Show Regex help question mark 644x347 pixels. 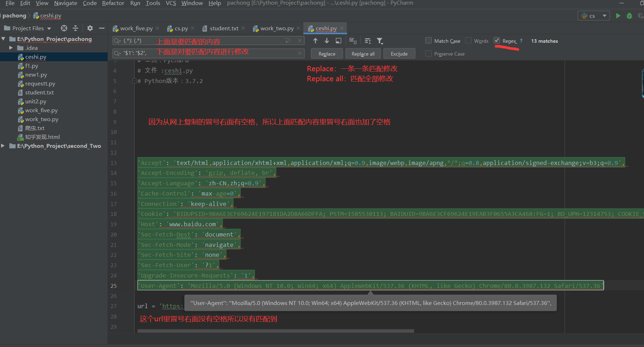tap(521, 41)
